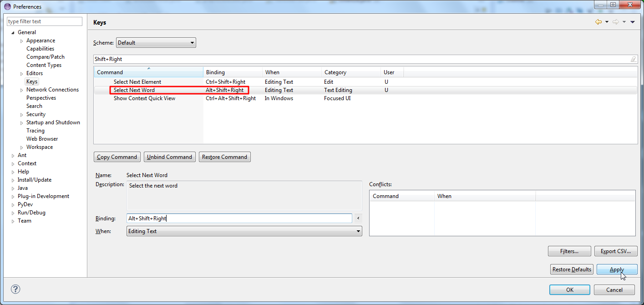Viewport: 644px width, 305px height.
Task: Open the Scheme dropdown showing Default
Action: tap(156, 43)
